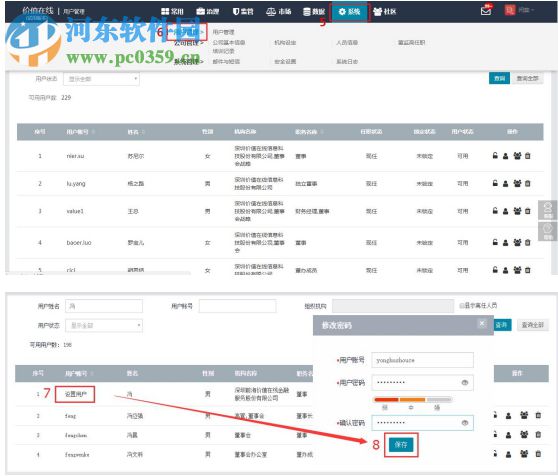558x476 pixels.
Task: Unlock the nier.xu account via its lock icon
Action: pyautogui.click(x=495, y=155)
